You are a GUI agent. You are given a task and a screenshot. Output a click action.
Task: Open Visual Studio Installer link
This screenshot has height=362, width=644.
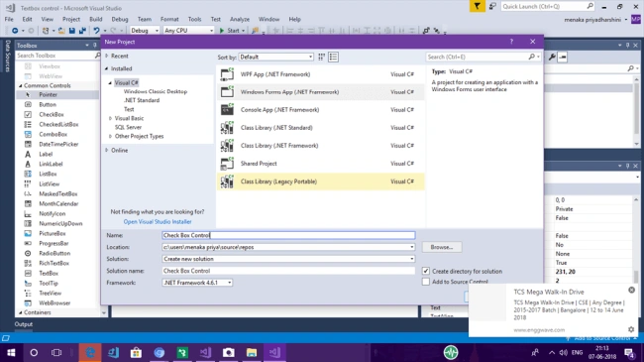point(158,222)
